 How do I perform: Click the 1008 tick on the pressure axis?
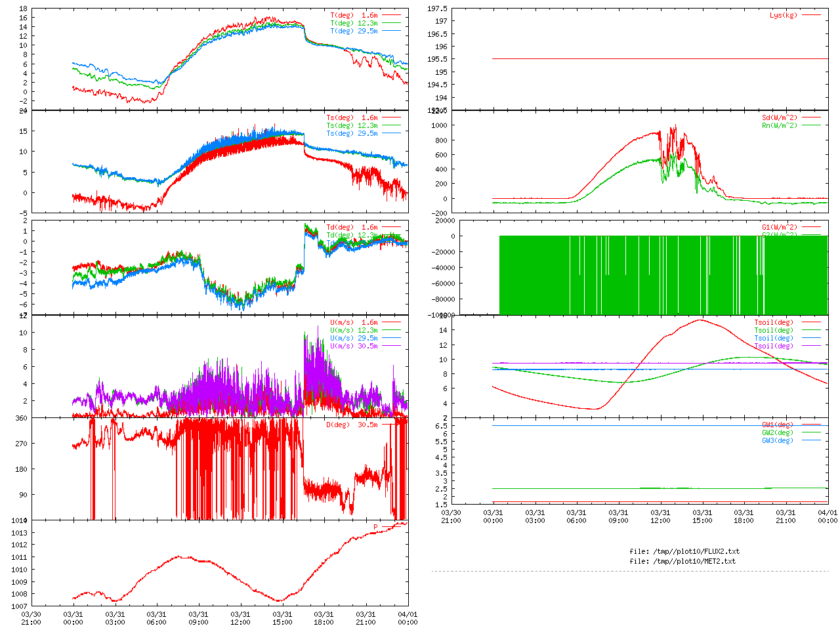click(x=19, y=595)
